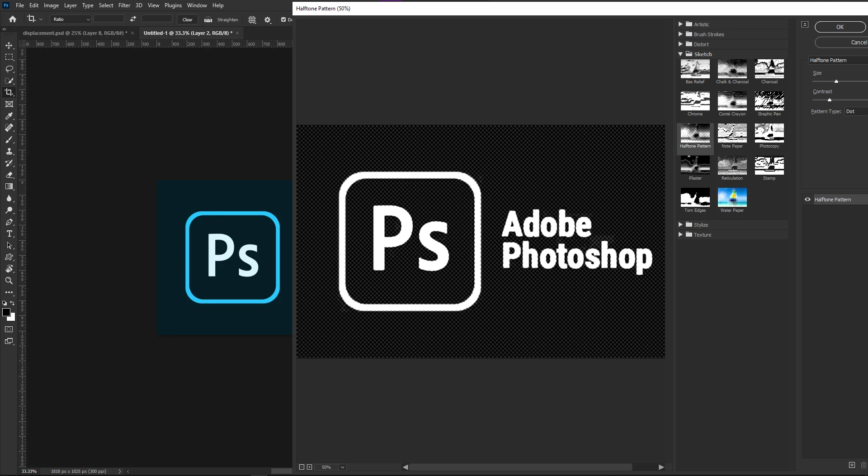Zoom in preview with plus button
This screenshot has height=476, width=868.
(310, 467)
